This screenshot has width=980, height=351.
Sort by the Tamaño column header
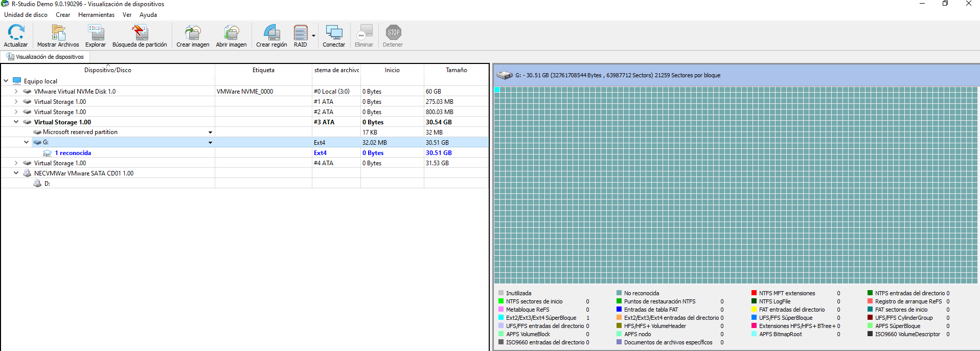[x=456, y=70]
